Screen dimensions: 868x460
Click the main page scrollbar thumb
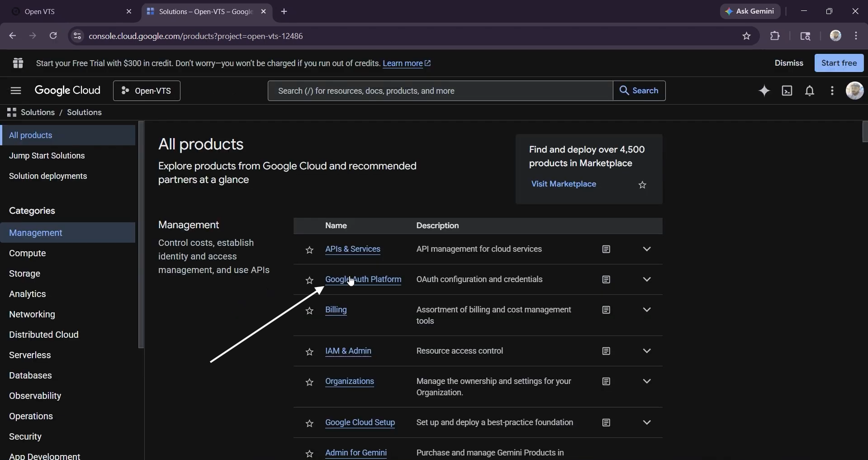[x=865, y=132]
